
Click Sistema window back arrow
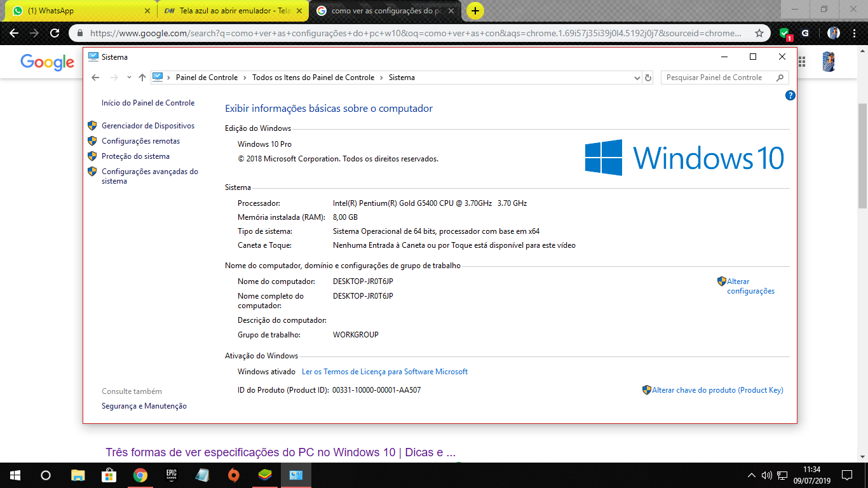[x=95, y=78]
